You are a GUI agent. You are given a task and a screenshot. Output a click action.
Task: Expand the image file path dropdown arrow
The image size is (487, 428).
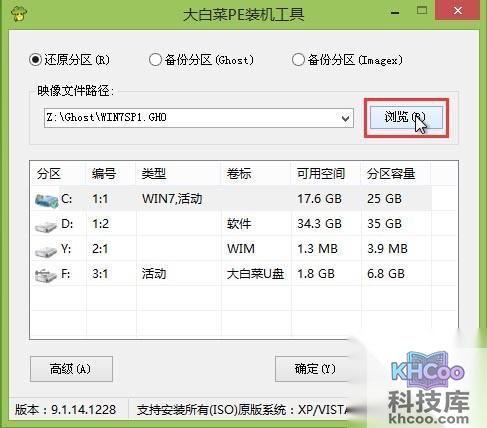[346, 118]
